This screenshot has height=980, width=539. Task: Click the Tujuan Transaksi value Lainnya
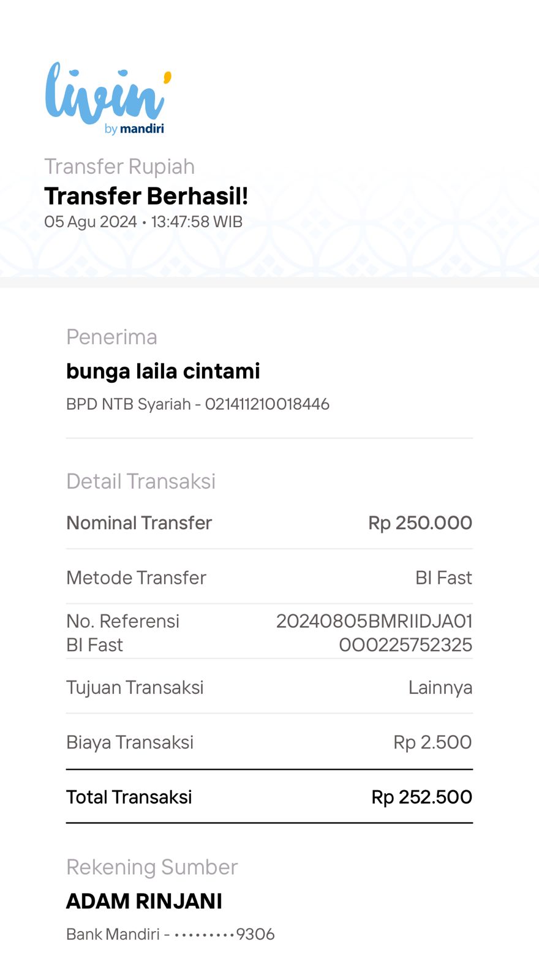point(440,688)
